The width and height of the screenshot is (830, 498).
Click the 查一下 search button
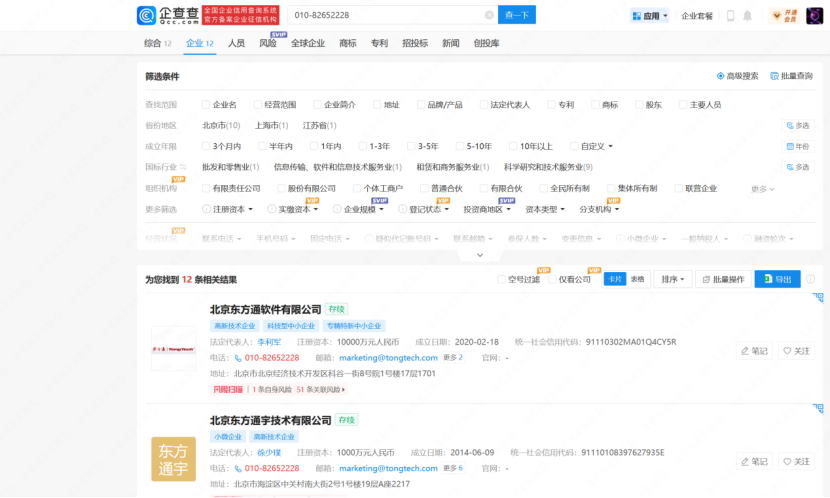(x=517, y=15)
